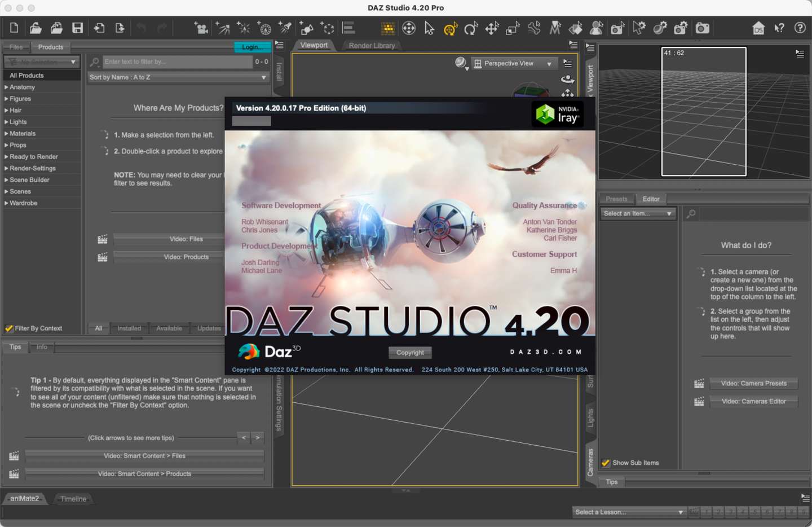Click the product filter text field
The width and height of the screenshot is (812, 527).
pos(176,62)
